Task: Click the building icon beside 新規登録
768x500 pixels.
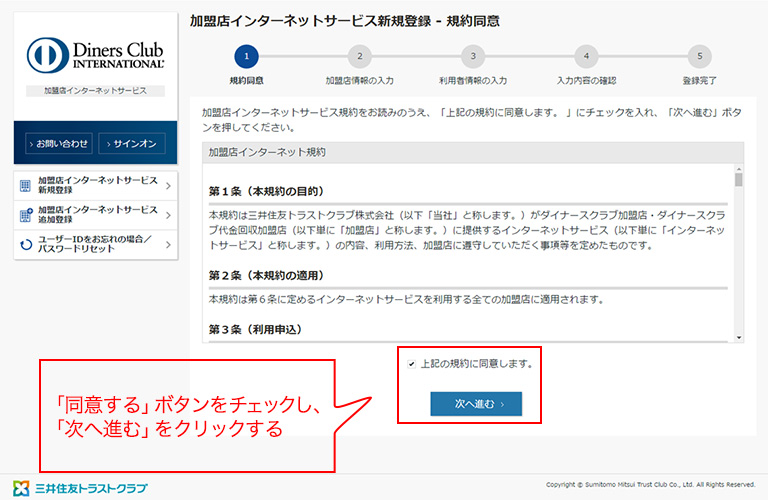Action: pos(25,185)
